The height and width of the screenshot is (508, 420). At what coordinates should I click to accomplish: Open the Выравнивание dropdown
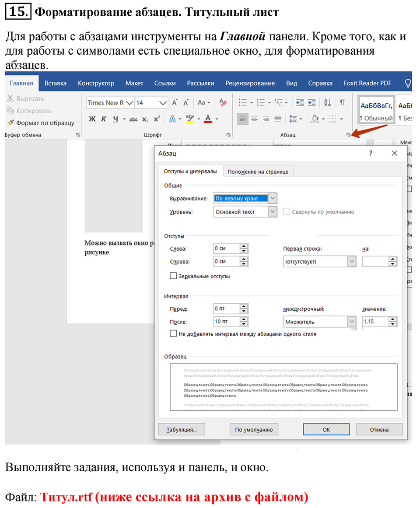coord(273,198)
